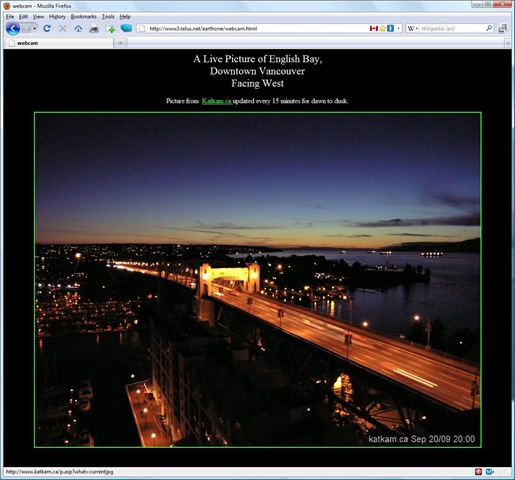
Task: Click the blue status bar add-on icon
Action: pyautogui.click(x=489, y=472)
